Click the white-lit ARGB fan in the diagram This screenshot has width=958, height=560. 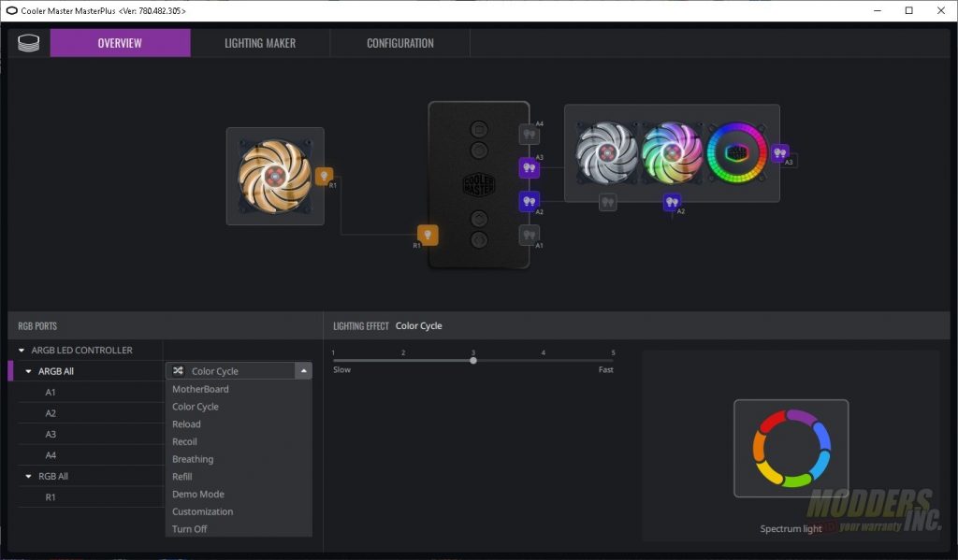click(606, 152)
